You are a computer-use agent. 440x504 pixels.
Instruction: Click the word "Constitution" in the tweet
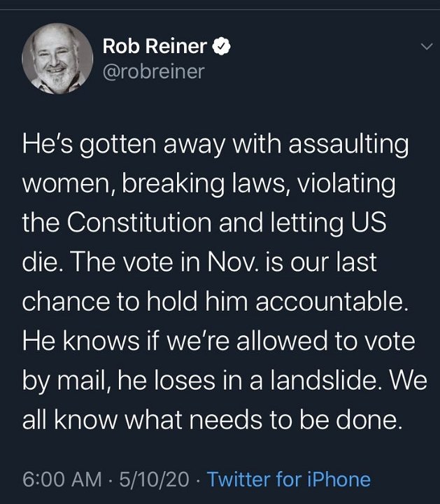(139, 223)
